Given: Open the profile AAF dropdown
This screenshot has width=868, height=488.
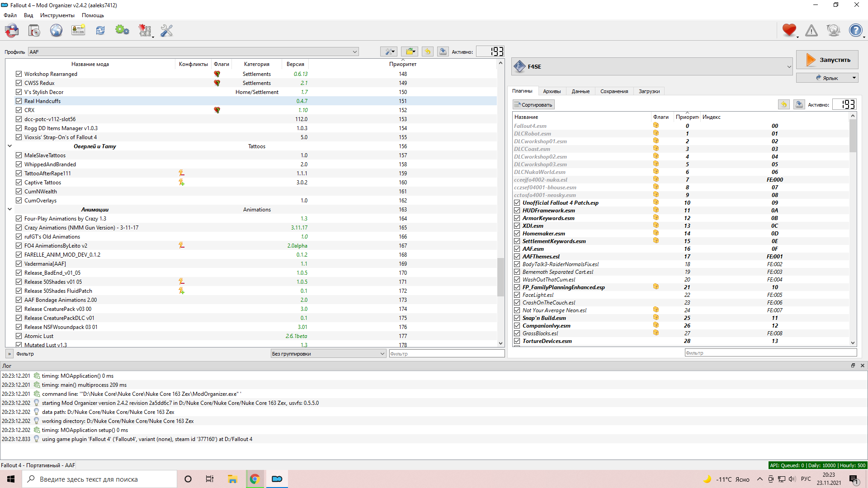Looking at the screenshot, I should click(x=193, y=52).
